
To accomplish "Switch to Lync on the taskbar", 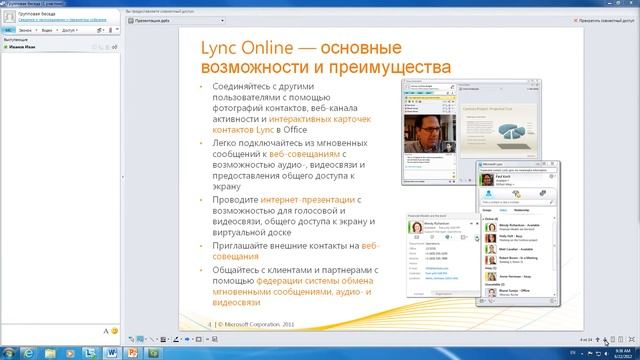I will pyautogui.click(x=90, y=353).
